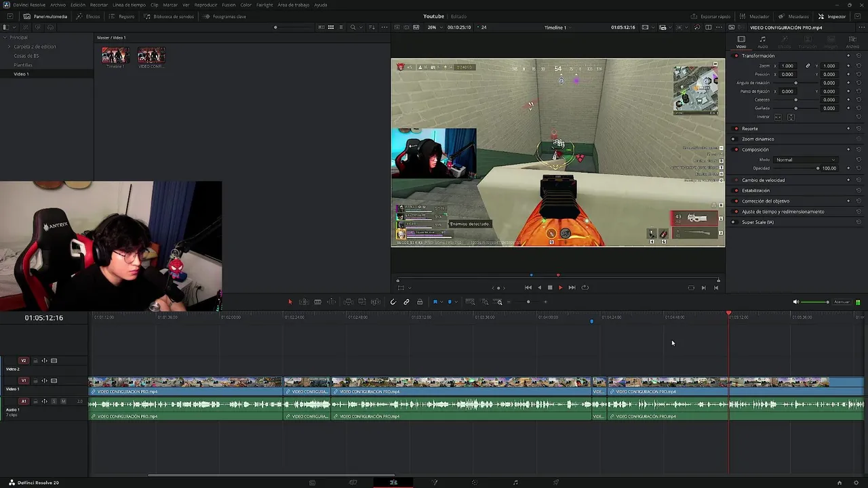Switch Inspector to Audio tab
This screenshot has width=868, height=488.
763,42
